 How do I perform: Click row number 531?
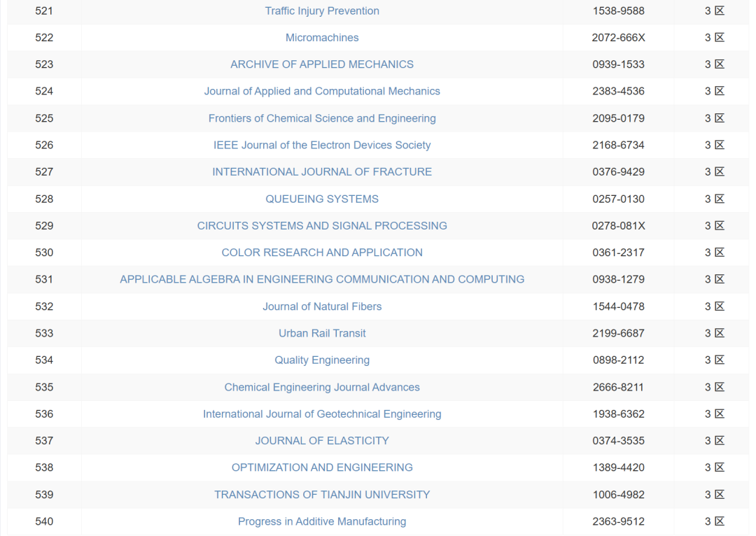pyautogui.click(x=44, y=280)
